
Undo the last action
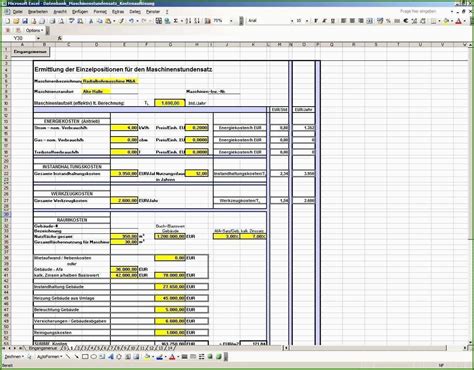coord(131,21)
